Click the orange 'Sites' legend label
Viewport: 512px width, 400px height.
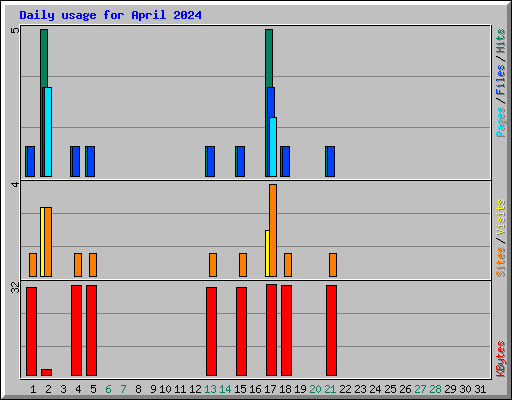(501, 262)
